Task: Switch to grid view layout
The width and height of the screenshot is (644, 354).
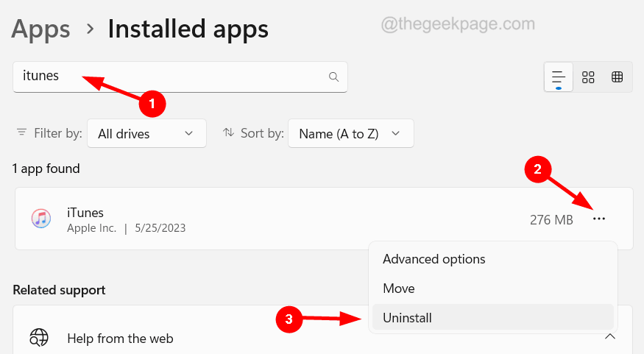Action: point(588,77)
